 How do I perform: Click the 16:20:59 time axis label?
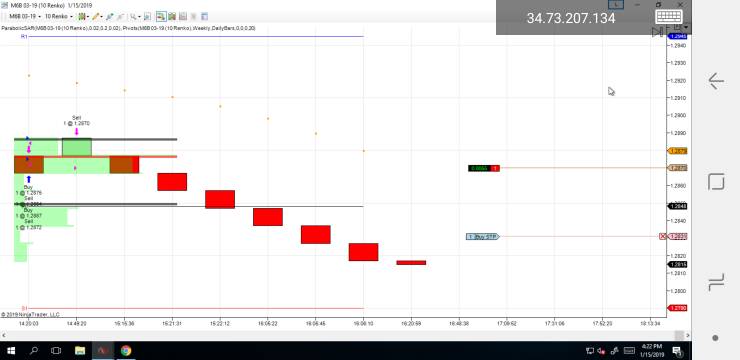coord(411,324)
